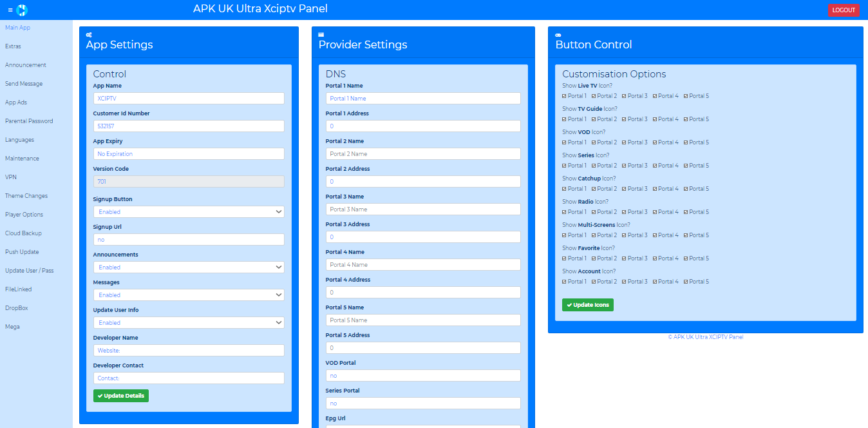Toggle Live TV Portal 1 checkbox

pos(565,96)
